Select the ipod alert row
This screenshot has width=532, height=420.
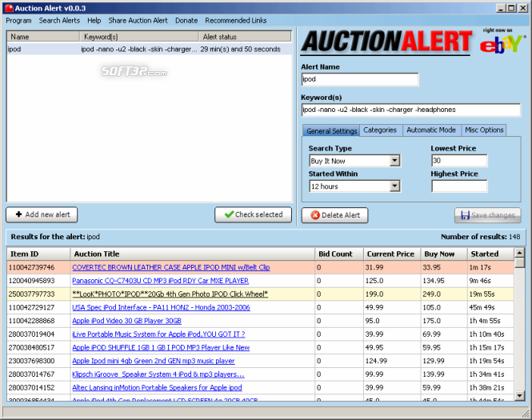tap(149, 49)
